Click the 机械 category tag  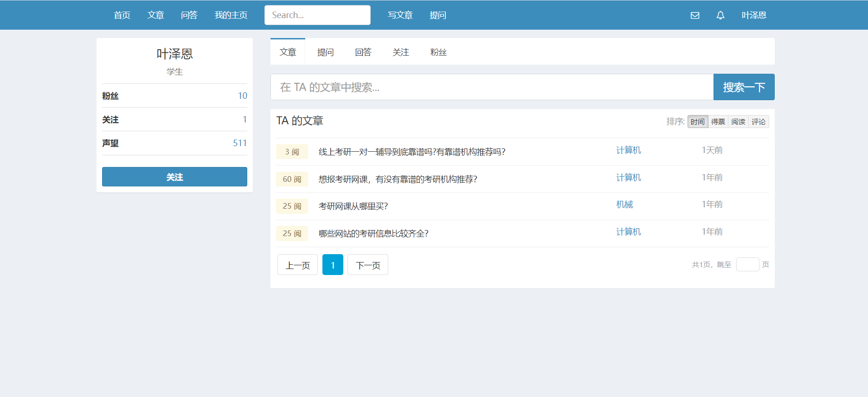click(624, 205)
